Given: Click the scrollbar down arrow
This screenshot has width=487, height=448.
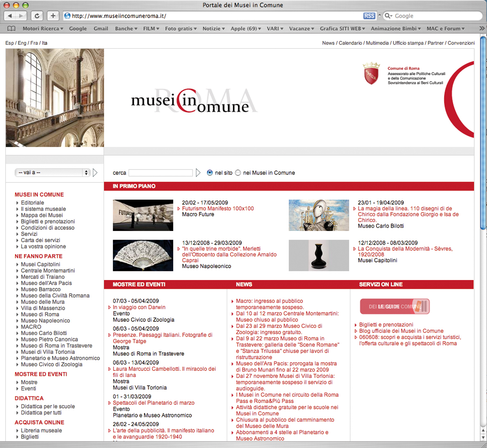Looking at the screenshot, I should point(483,437).
